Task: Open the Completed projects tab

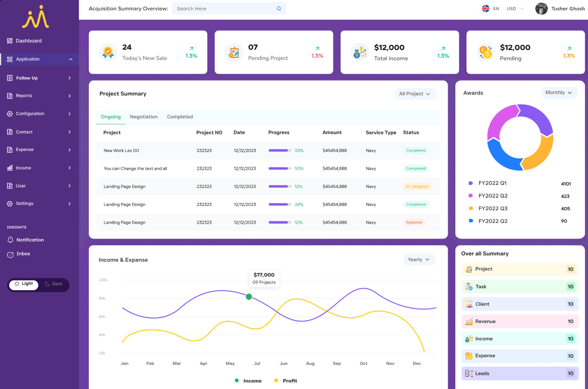Action: [x=179, y=117]
